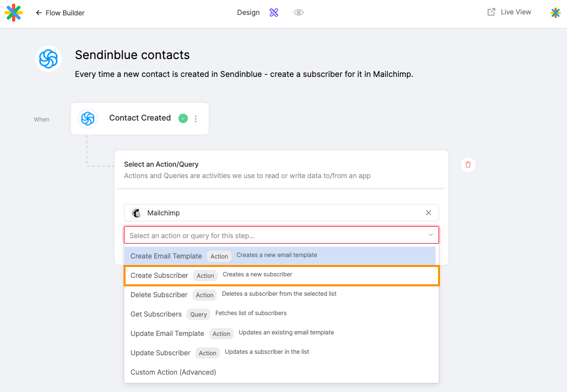Click the Sendinblue logo beside the flow title
This screenshot has height=392, width=567.
pos(49,59)
